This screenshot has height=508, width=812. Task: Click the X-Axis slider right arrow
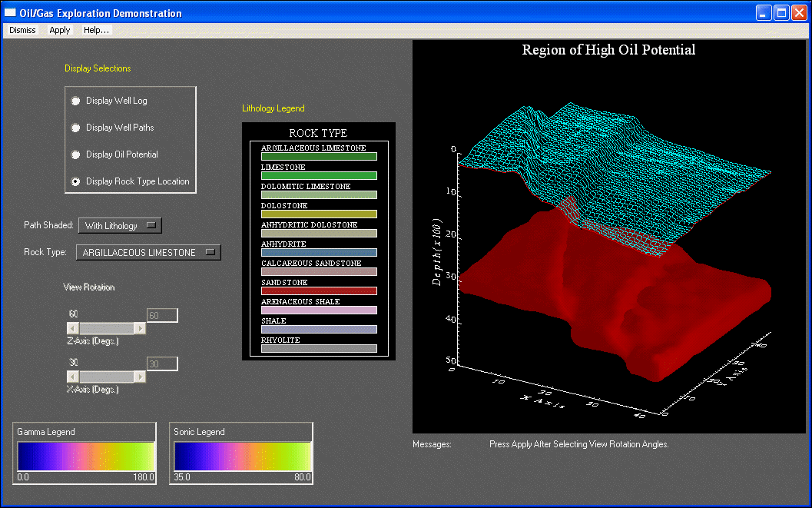(140, 377)
